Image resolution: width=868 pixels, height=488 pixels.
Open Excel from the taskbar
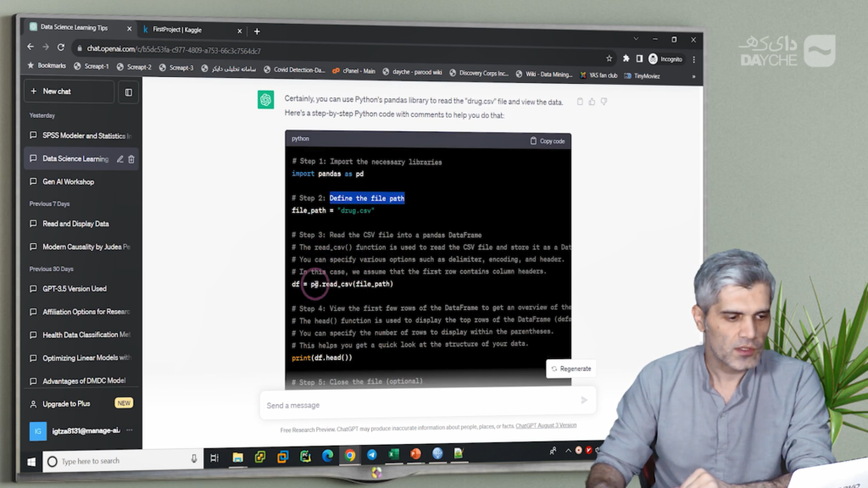(393, 454)
